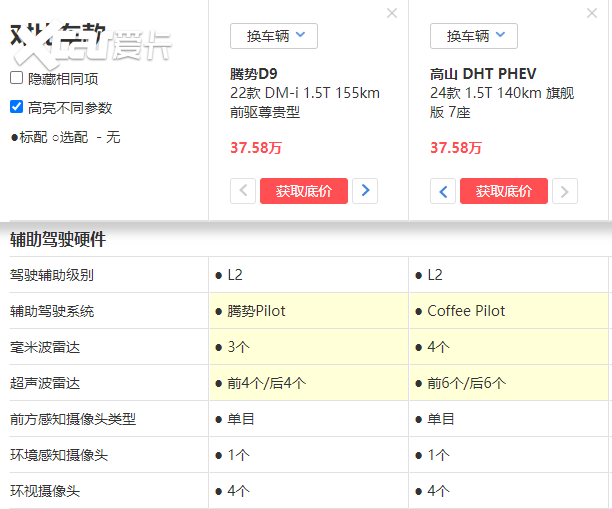Uncheck 高亮不同参数 checkbox
The width and height of the screenshot is (612, 509).
[16, 107]
